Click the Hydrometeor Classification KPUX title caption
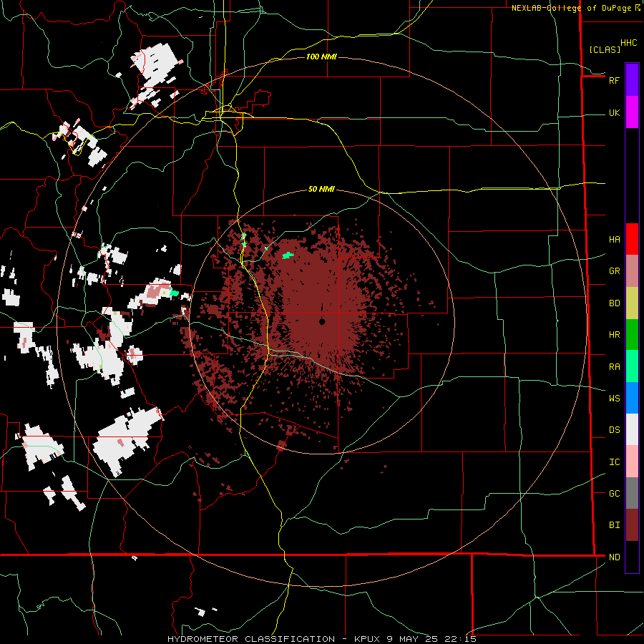644x644 pixels. pos(321,639)
